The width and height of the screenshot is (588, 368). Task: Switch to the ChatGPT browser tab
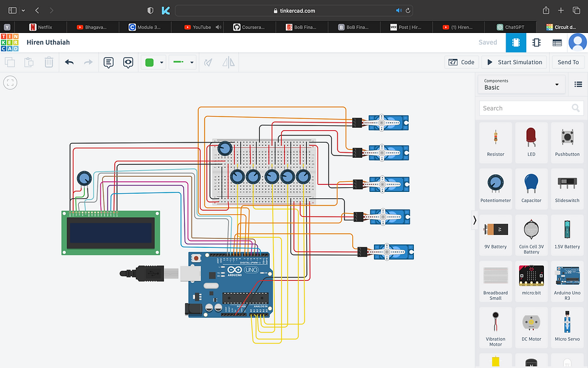point(509,26)
